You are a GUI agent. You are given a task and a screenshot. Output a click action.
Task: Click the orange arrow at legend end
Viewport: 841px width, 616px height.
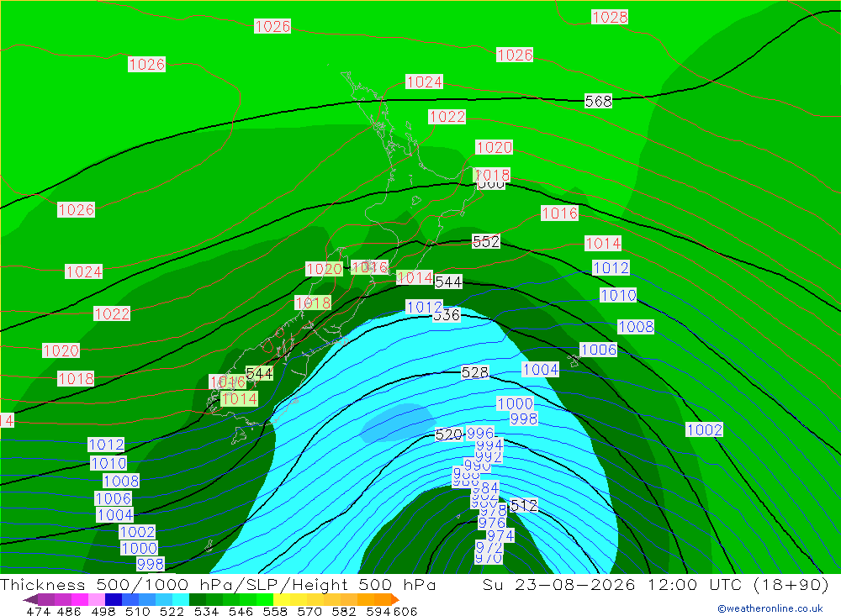point(395,599)
